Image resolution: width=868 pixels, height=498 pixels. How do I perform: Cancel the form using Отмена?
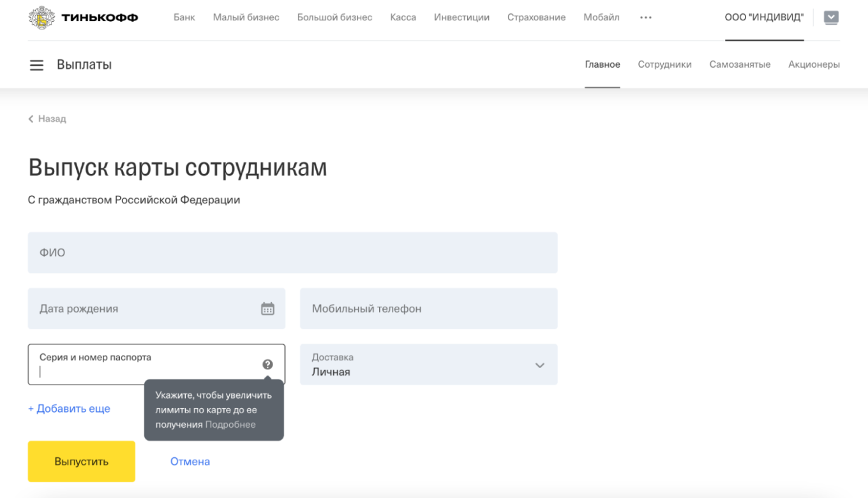coord(190,461)
